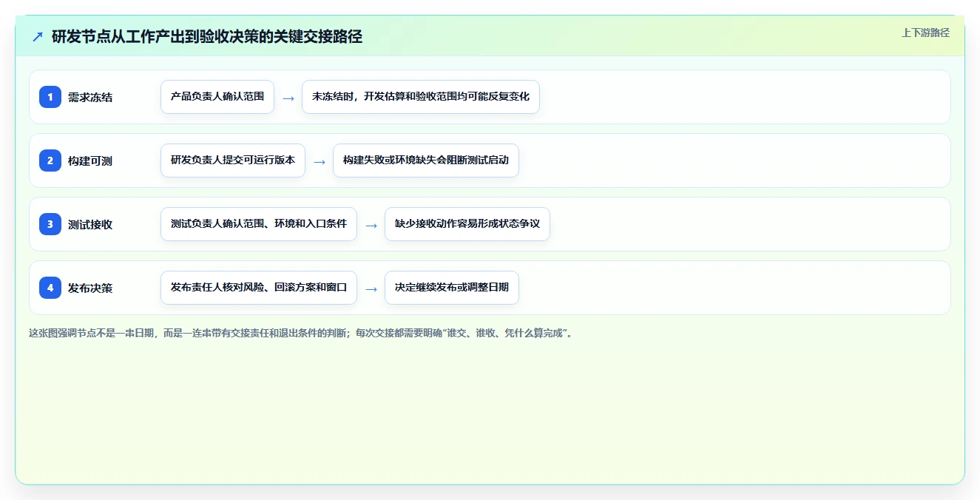The height and width of the screenshot is (500, 980).
Task: Click the 未冻结时，开发估算和验收范围均可能反复变化 chip
Action: (421, 97)
